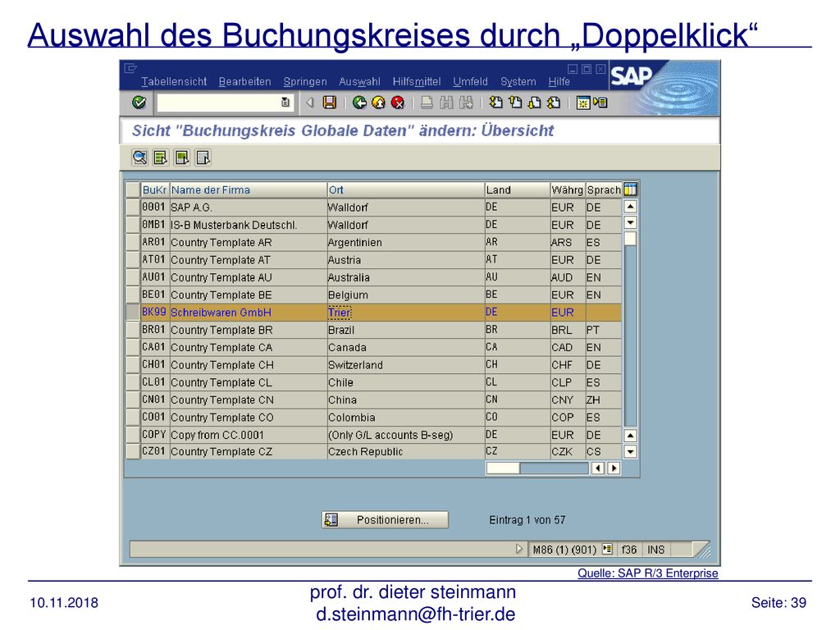Click the Last page icon
The width and height of the screenshot is (840, 630).
click(554, 103)
